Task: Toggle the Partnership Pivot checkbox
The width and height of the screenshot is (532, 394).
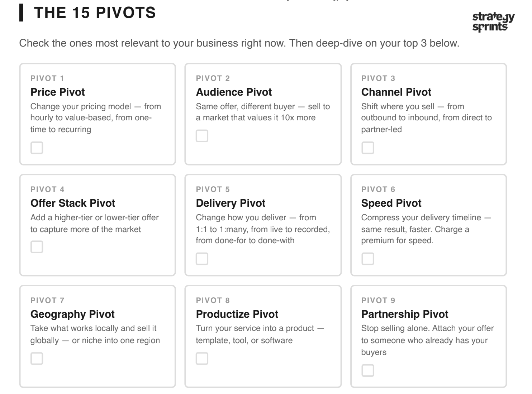Action: click(367, 370)
